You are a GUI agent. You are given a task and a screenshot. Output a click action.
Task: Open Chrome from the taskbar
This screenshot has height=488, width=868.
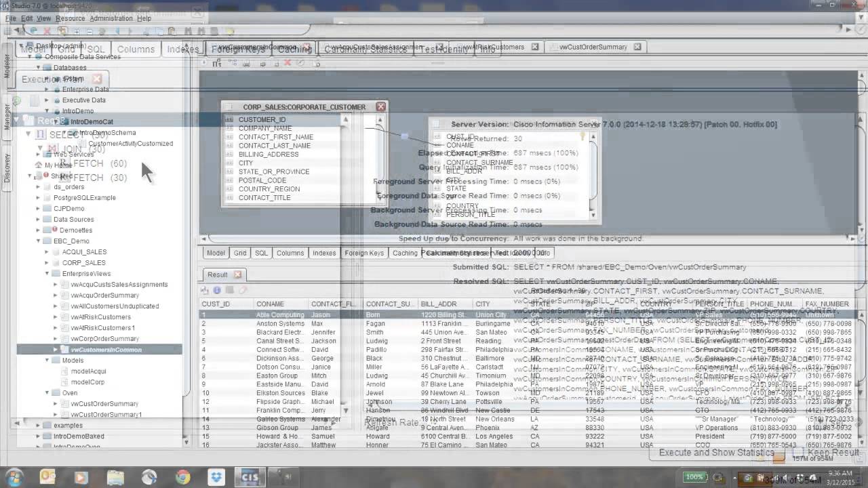pyautogui.click(x=182, y=477)
